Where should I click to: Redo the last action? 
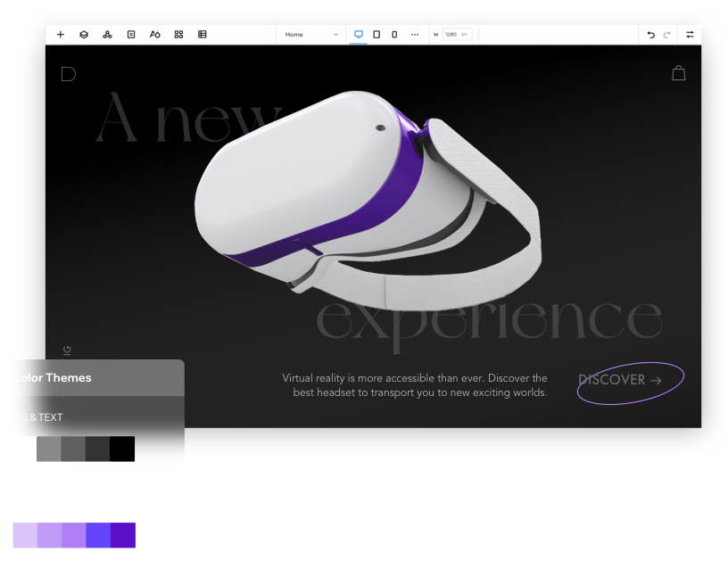click(x=667, y=35)
